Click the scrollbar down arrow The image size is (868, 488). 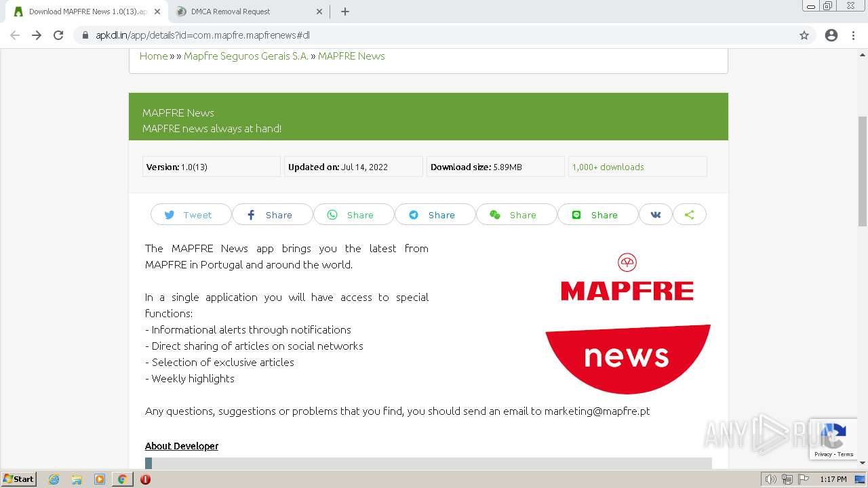863,463
